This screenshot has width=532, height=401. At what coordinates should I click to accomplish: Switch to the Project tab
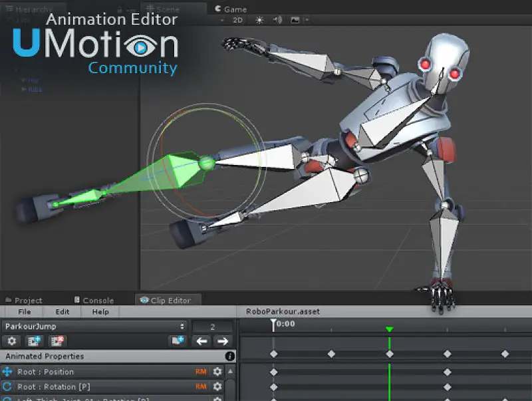tap(24, 300)
